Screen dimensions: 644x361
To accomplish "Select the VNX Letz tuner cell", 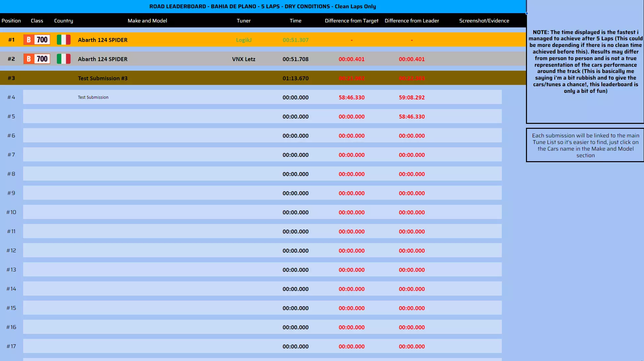I will [x=244, y=59].
